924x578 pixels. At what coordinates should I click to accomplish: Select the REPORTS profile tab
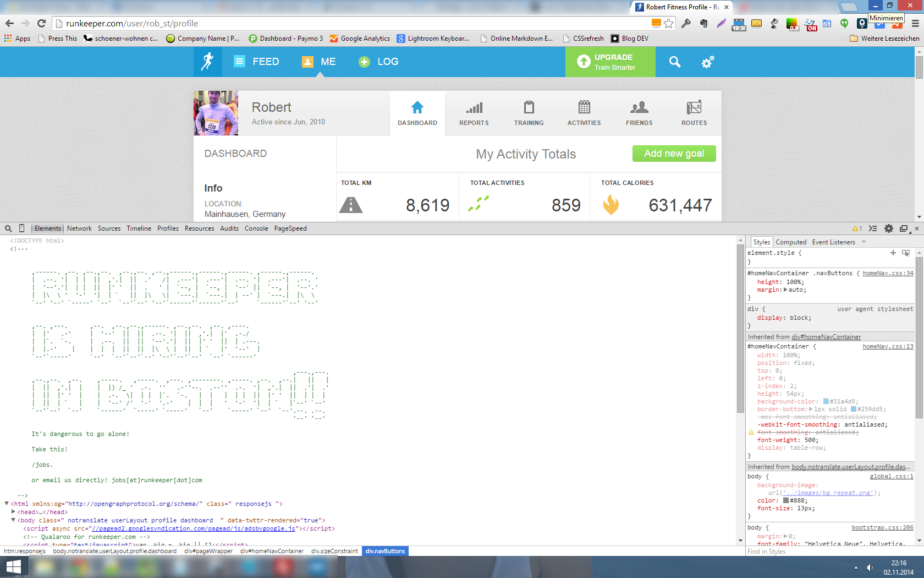(474, 113)
